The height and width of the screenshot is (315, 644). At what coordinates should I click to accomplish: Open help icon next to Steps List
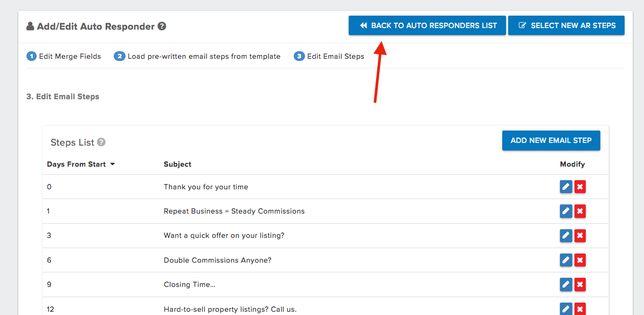click(101, 142)
